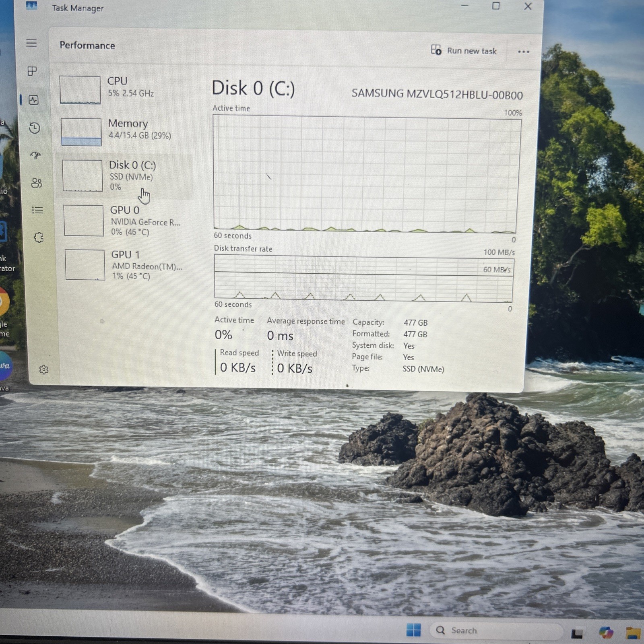Click the CPU usage mini graph thumbnail

80,90
